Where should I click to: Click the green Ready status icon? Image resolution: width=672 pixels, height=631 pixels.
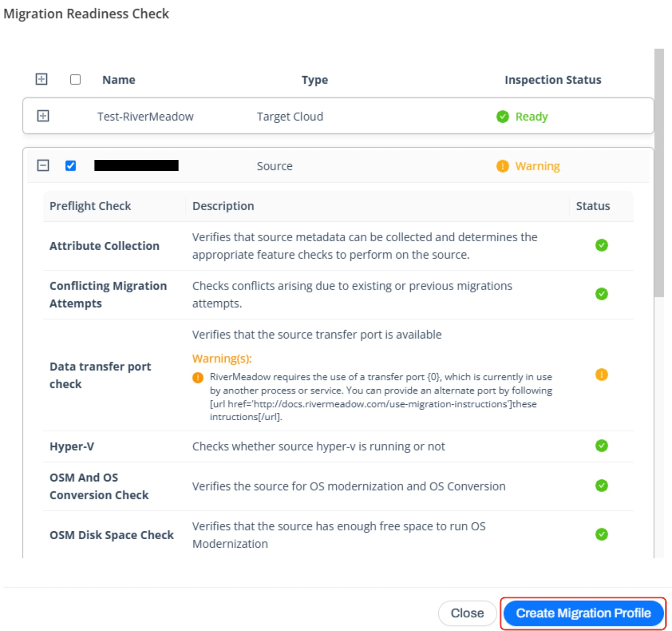coord(502,116)
